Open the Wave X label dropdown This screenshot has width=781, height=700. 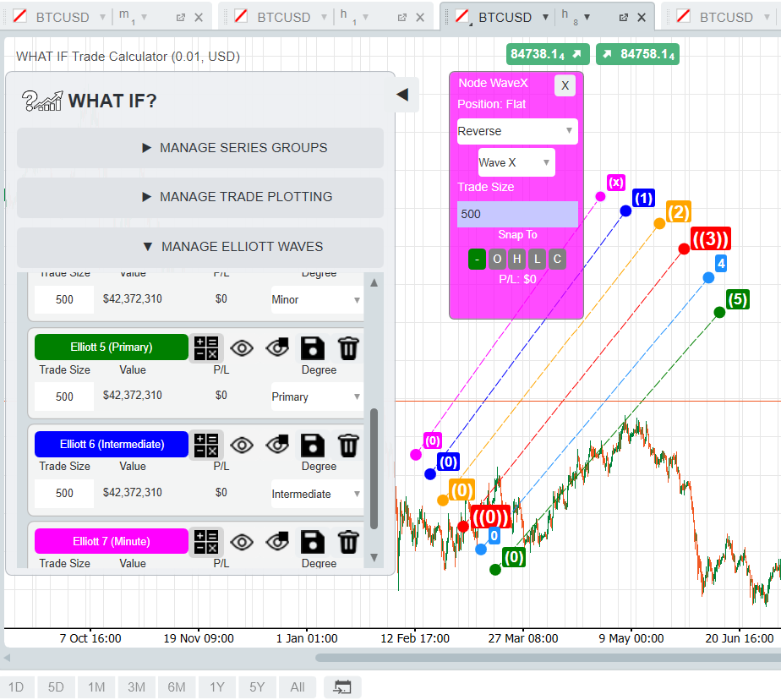tap(516, 162)
